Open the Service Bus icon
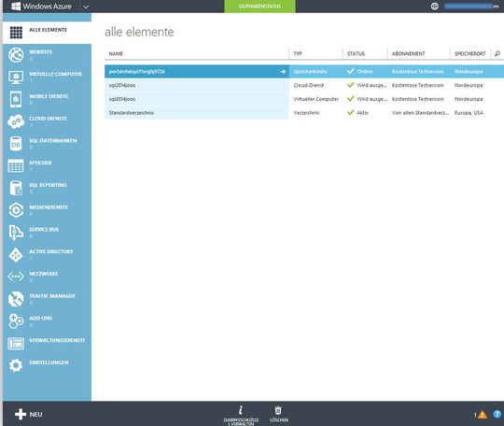 point(16,233)
